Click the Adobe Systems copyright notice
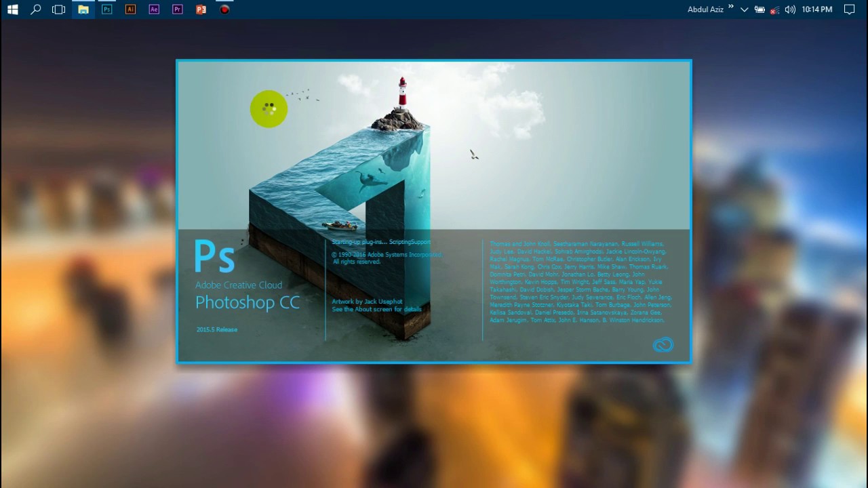 (x=387, y=258)
